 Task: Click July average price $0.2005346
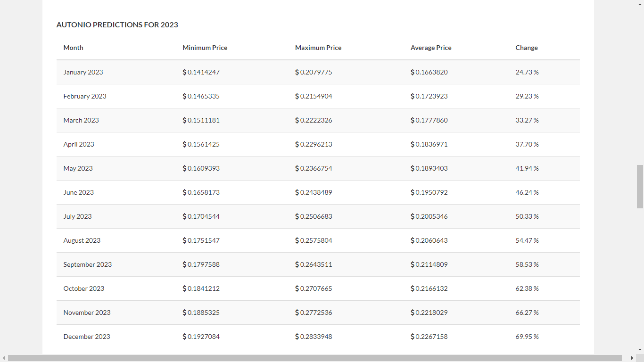pyautogui.click(x=429, y=216)
